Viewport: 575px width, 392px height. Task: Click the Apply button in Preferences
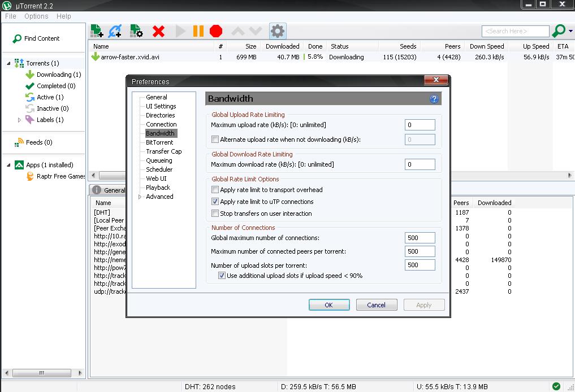click(424, 305)
